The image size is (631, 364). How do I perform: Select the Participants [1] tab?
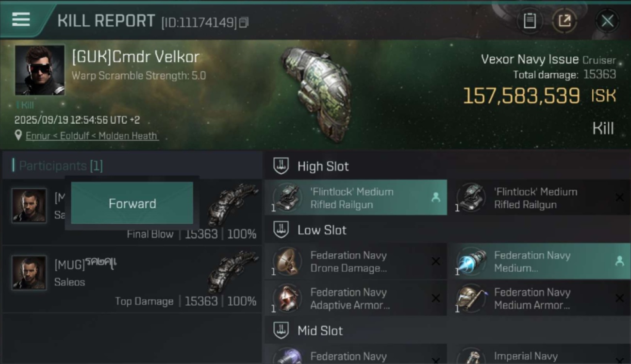pyautogui.click(x=61, y=166)
